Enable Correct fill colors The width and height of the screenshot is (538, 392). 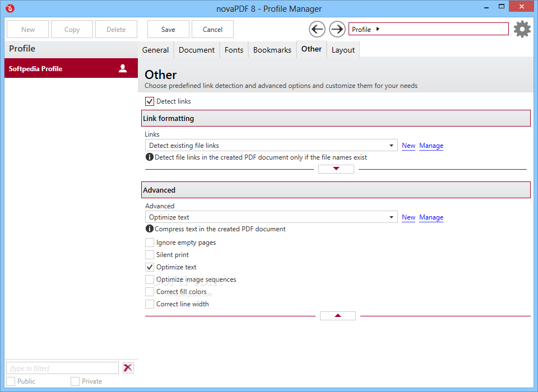point(149,292)
